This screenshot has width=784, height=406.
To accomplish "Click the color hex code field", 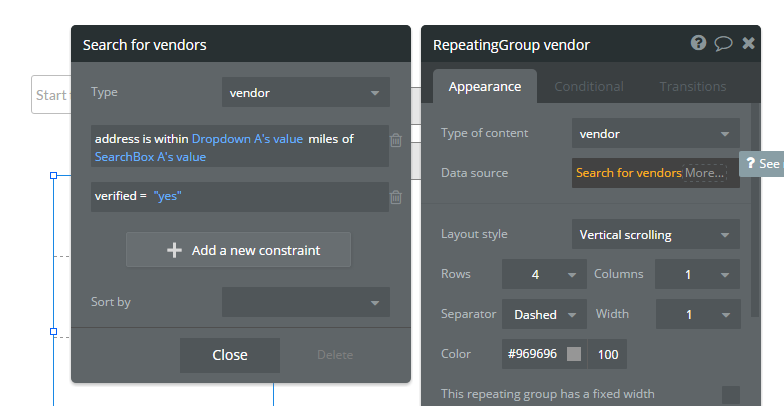I will click(x=533, y=354).
